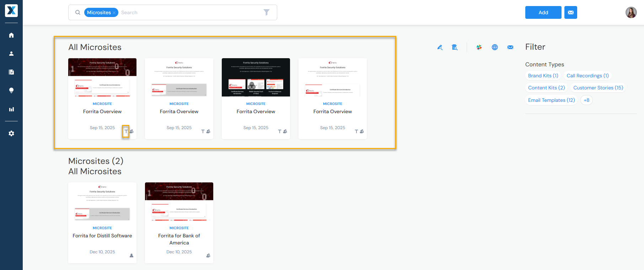Click the X logo in the sidebar
The height and width of the screenshot is (270, 644).
click(x=11, y=11)
